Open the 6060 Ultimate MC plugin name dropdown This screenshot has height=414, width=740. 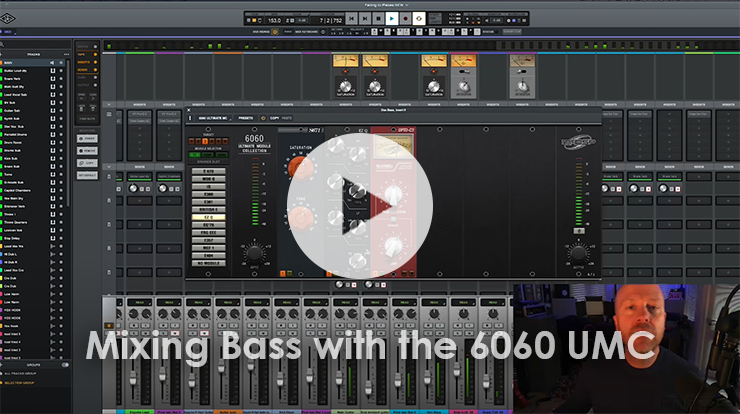pos(214,118)
